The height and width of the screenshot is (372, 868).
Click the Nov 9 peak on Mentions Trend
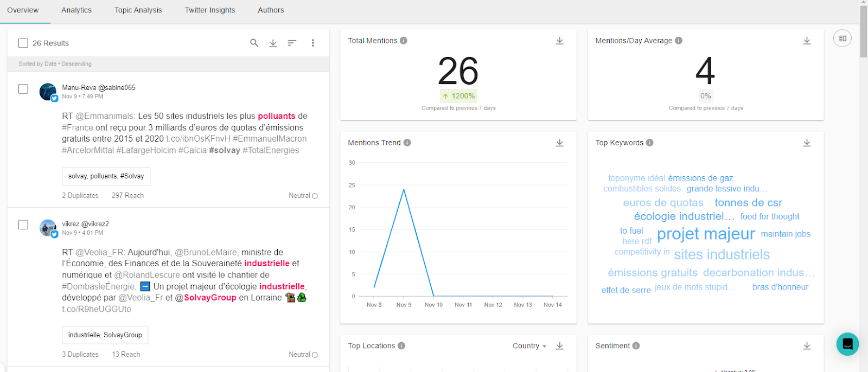click(404, 189)
